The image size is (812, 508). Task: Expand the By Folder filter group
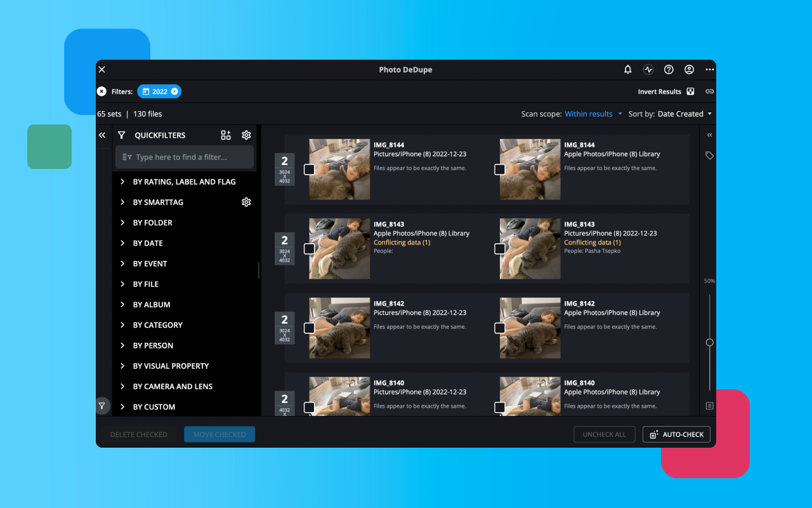click(x=122, y=223)
